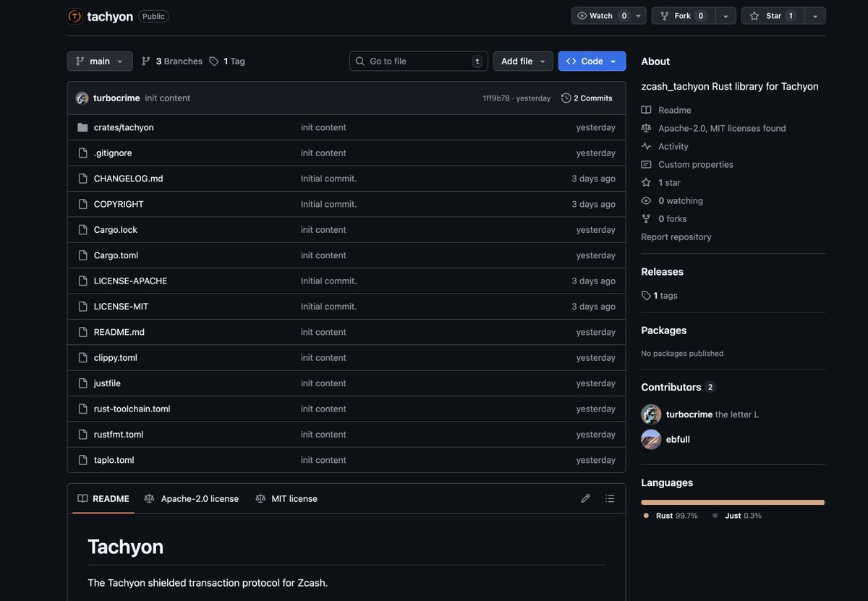Click the Packages heading link
This screenshot has width=868, height=601.
click(x=664, y=331)
